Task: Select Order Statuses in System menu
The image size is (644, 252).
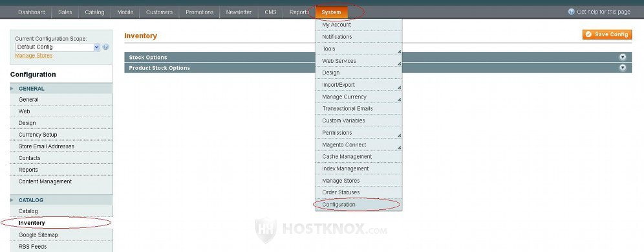Action: [359, 192]
